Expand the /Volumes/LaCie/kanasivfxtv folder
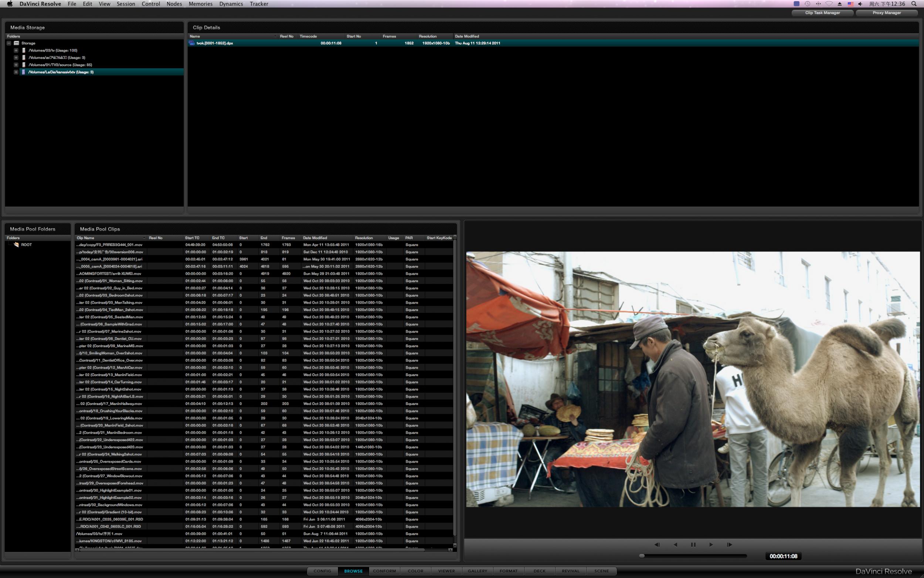Image resolution: width=924 pixels, height=578 pixels. click(x=16, y=72)
